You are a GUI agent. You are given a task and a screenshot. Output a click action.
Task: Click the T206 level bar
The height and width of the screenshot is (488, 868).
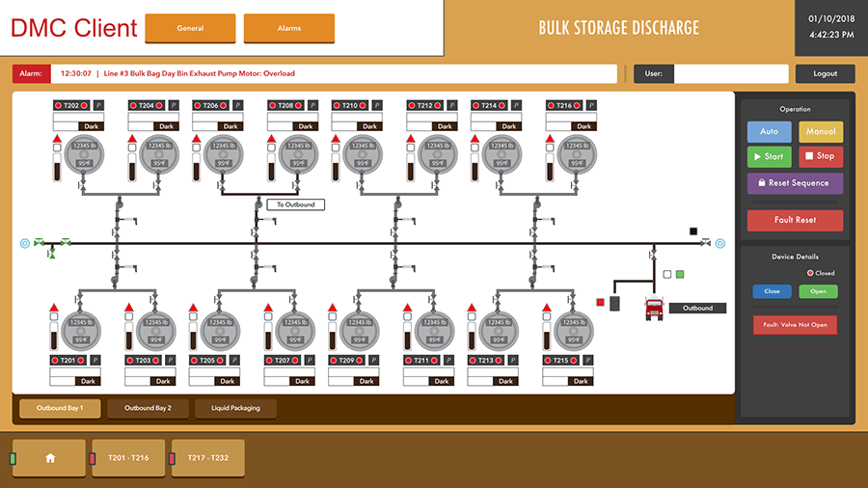[x=197, y=167]
